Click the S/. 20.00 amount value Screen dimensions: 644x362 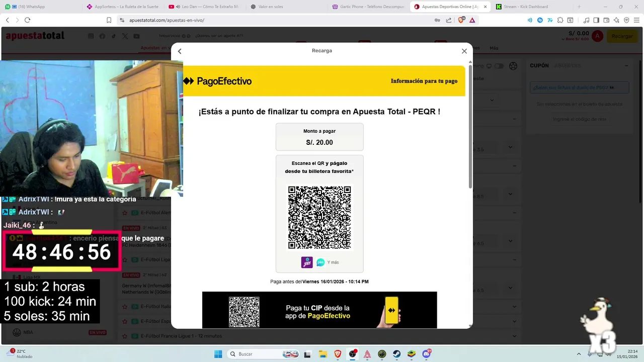[319, 142]
